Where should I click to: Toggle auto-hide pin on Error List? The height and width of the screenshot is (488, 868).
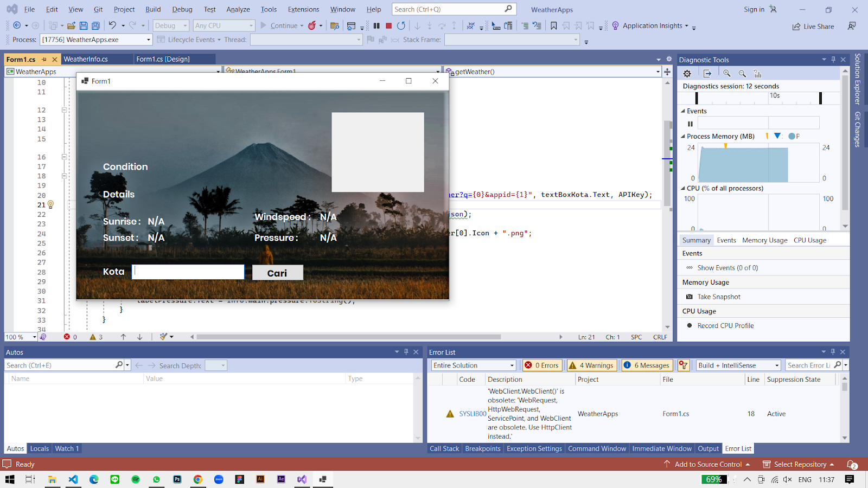(833, 352)
